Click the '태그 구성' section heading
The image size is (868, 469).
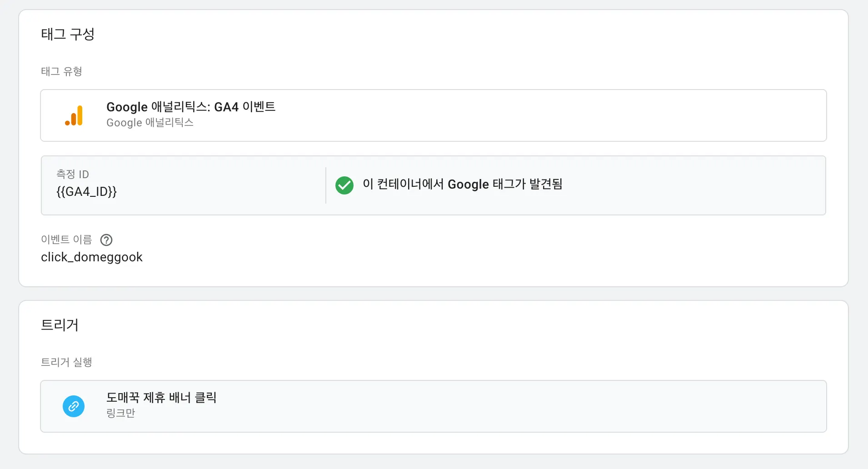click(68, 34)
